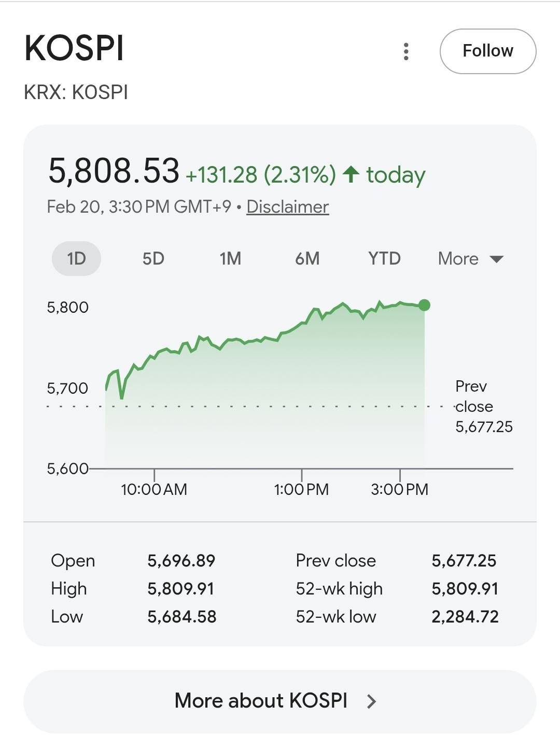This screenshot has height=746, width=560.
Task: Click the Feb 20, 3:30 PM timestamp
Action: 139,206
